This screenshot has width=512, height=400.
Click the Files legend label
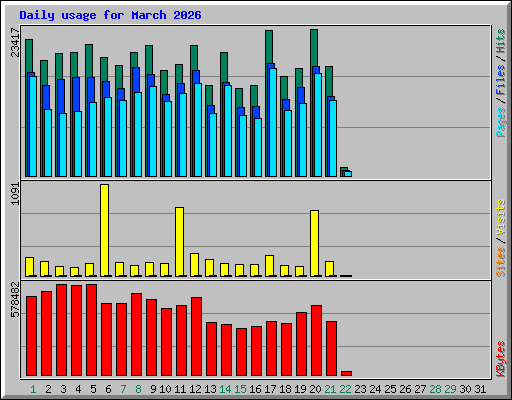(x=501, y=80)
